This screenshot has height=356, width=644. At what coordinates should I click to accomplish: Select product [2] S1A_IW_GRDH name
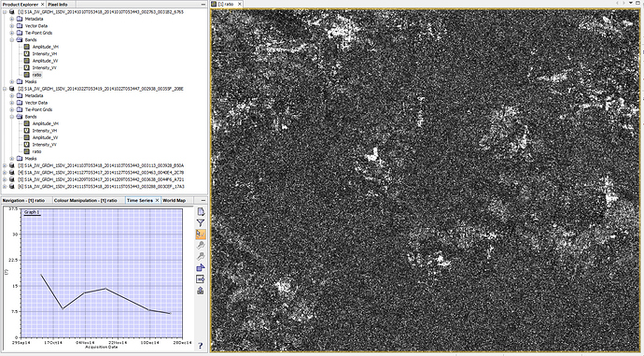pos(101,89)
